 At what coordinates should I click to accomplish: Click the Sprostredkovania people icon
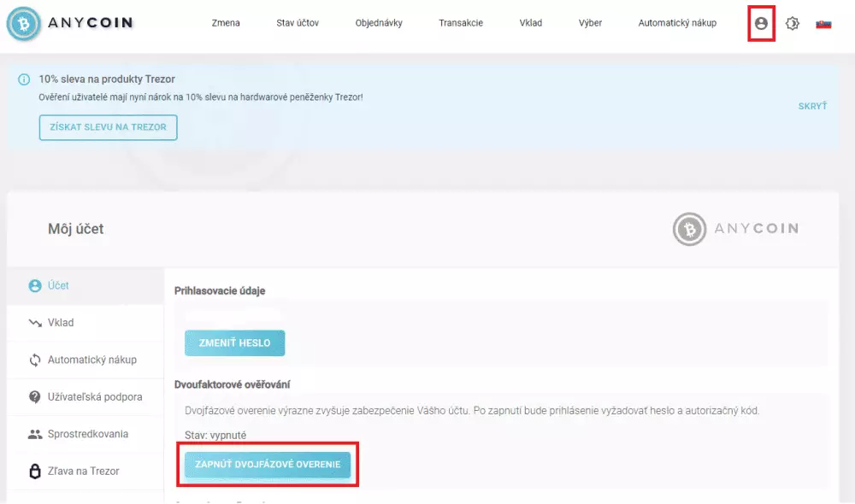[x=35, y=434]
